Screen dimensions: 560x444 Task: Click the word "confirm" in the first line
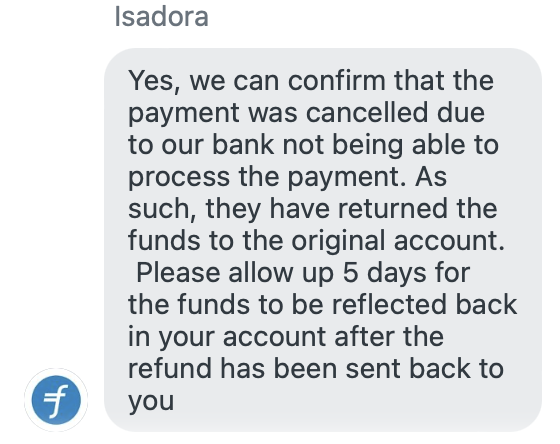(x=337, y=80)
